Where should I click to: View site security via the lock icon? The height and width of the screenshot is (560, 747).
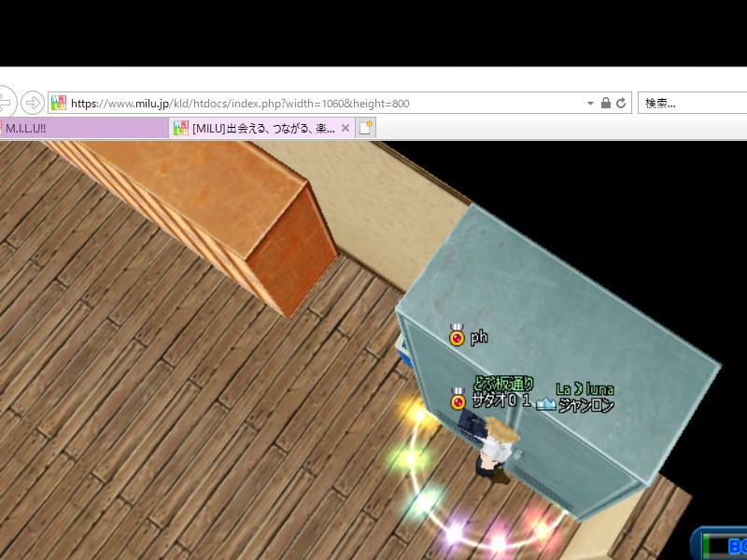coord(605,103)
